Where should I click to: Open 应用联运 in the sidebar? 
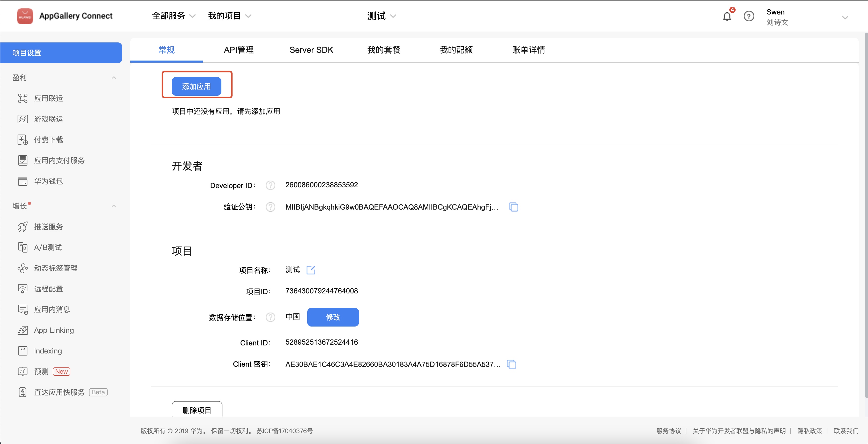point(49,98)
